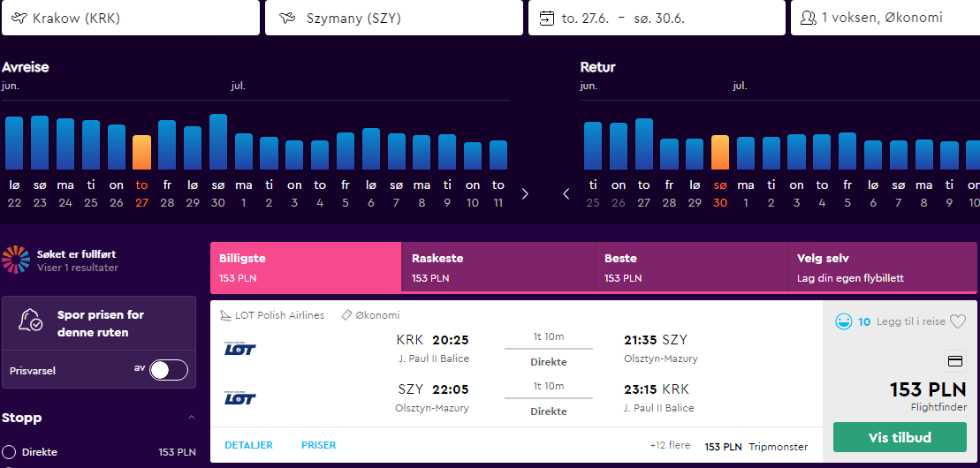Open the passengers and cabin class selector
The image size is (980, 468).
pos(885,18)
